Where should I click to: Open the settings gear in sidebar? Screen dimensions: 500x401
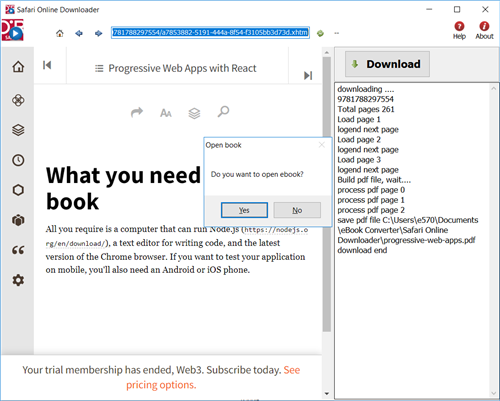pos(18,280)
